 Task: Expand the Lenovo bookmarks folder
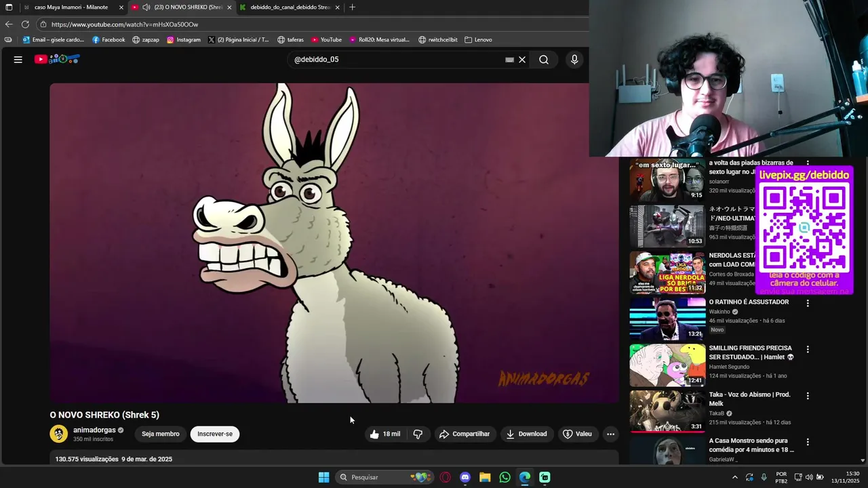coord(478,40)
